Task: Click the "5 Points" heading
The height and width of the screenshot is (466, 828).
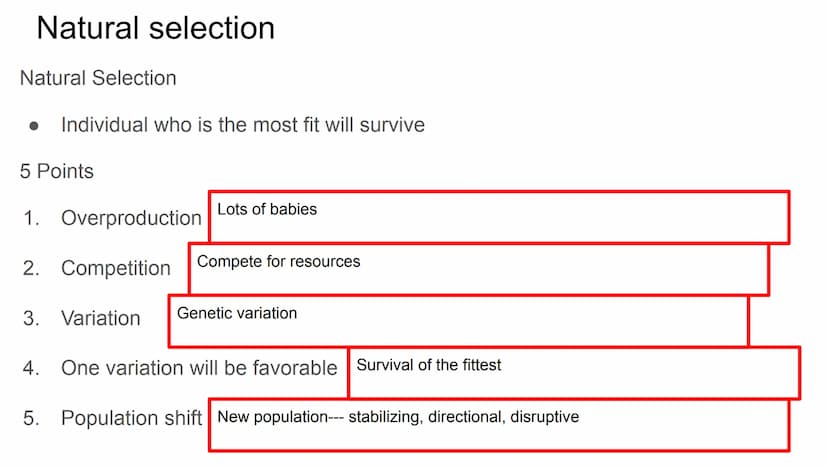Action: click(57, 171)
